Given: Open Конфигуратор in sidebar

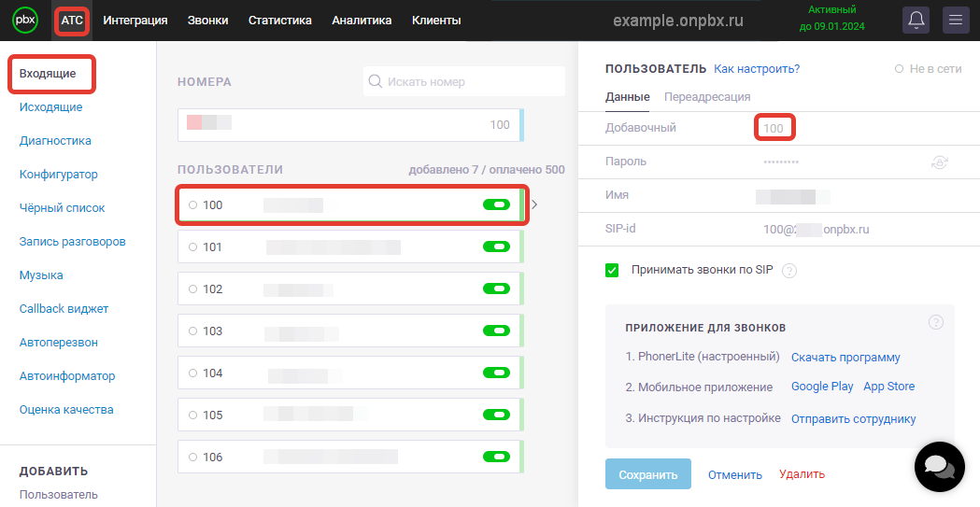Looking at the screenshot, I should [59, 175].
